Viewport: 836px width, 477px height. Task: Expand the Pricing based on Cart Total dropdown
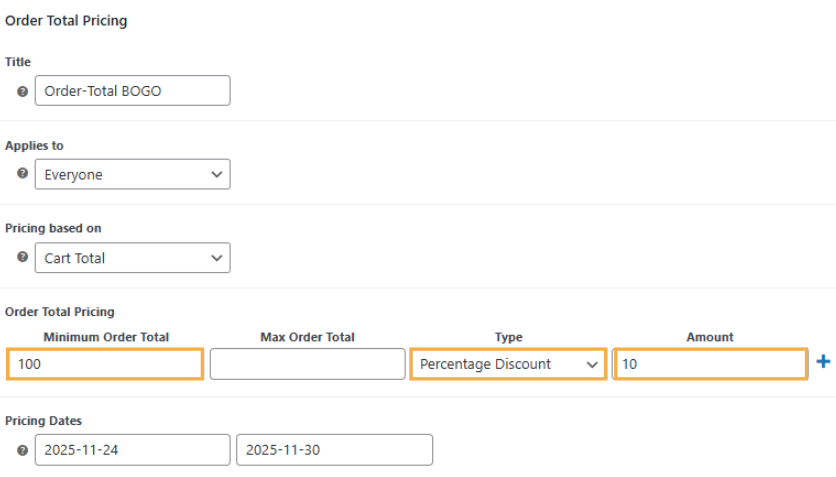(x=132, y=258)
